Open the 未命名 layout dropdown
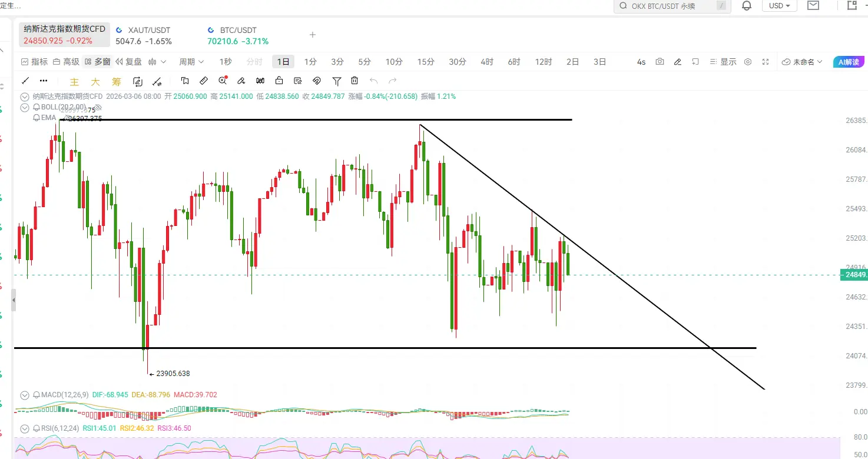This screenshot has width=868, height=459. (x=803, y=62)
